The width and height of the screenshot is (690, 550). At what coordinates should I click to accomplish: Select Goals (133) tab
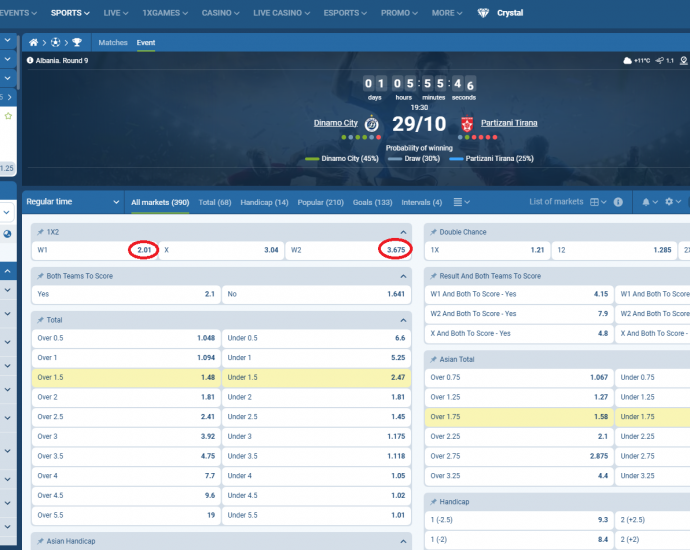point(372,202)
